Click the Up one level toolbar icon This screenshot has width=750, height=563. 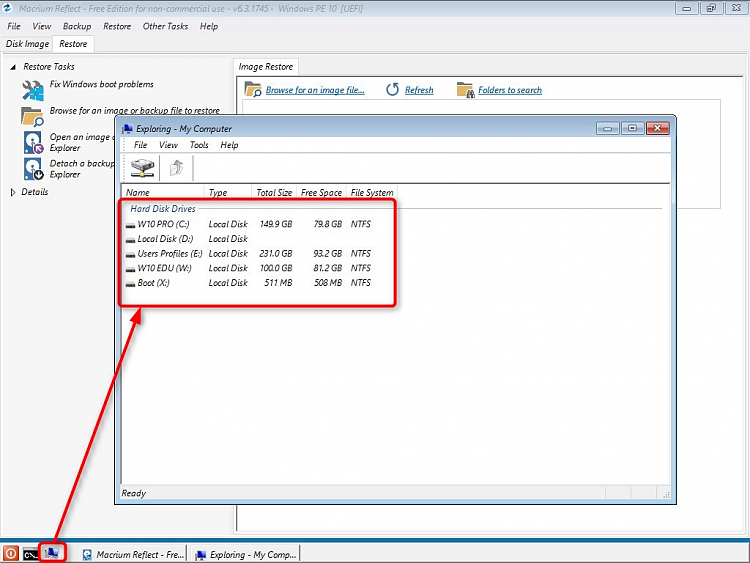176,168
